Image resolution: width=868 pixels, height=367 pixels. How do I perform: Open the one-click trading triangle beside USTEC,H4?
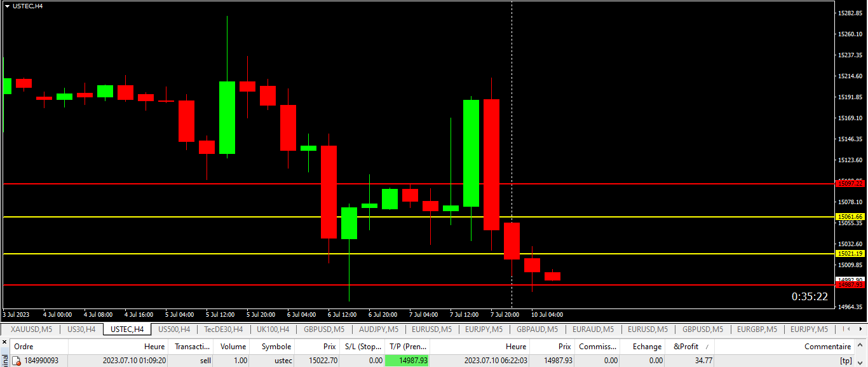7,6
